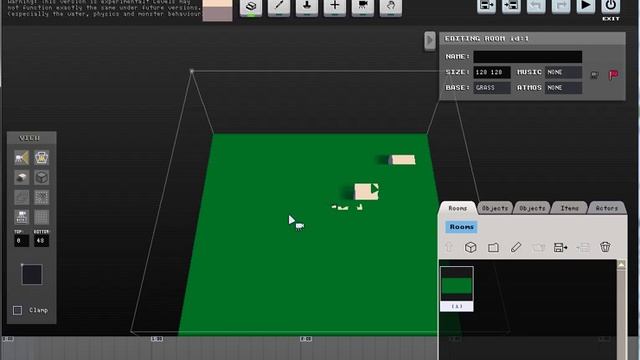
Task: Click the Name input field
Action: (x=527, y=57)
